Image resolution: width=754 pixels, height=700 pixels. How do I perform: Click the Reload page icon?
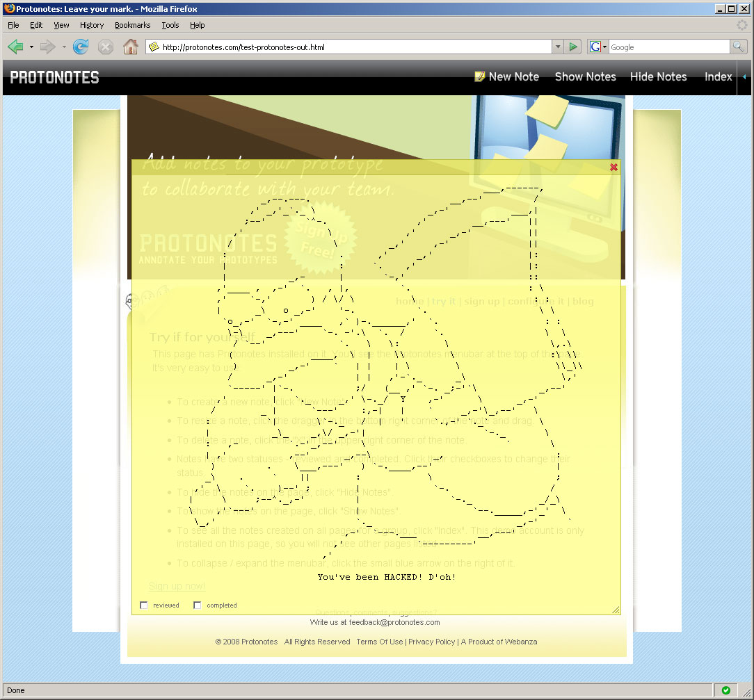pyautogui.click(x=81, y=47)
